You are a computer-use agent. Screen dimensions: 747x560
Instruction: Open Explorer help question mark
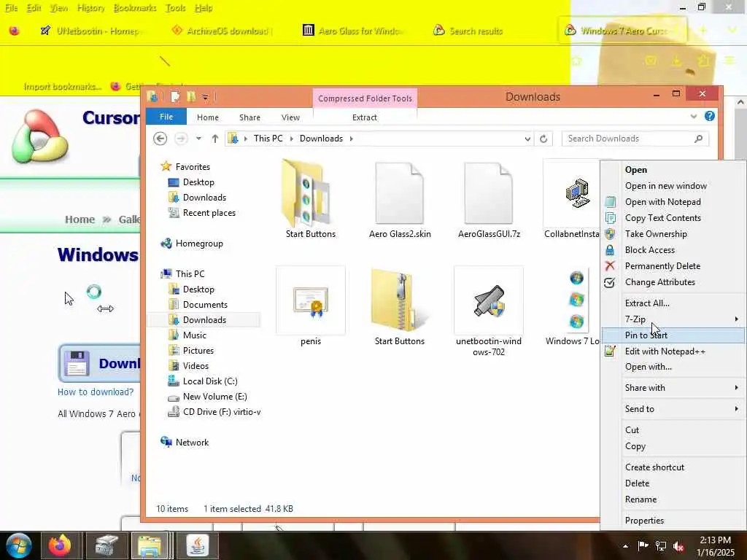(x=709, y=116)
